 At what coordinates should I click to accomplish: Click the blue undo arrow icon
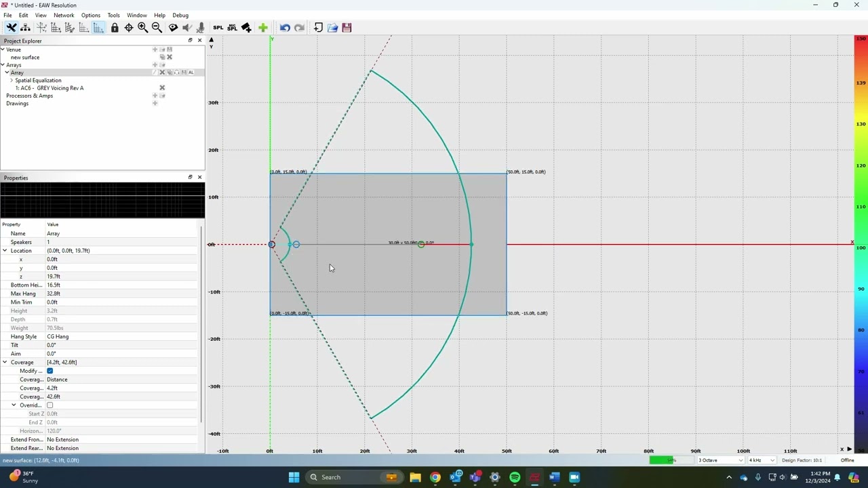pyautogui.click(x=285, y=28)
